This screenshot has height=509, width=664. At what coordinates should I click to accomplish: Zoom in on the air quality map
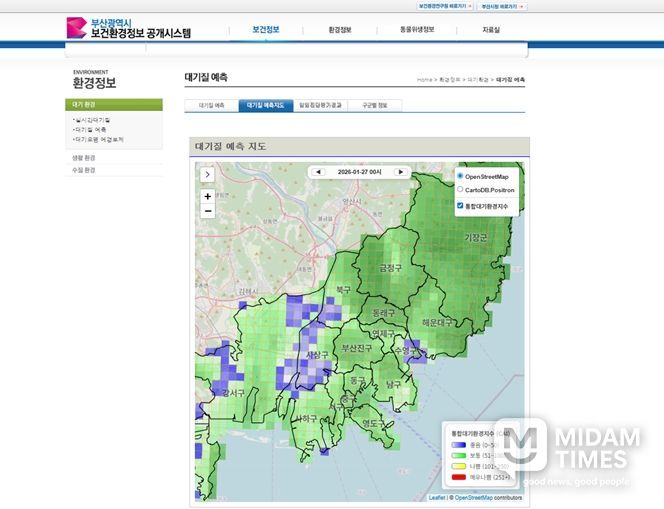tap(208, 196)
